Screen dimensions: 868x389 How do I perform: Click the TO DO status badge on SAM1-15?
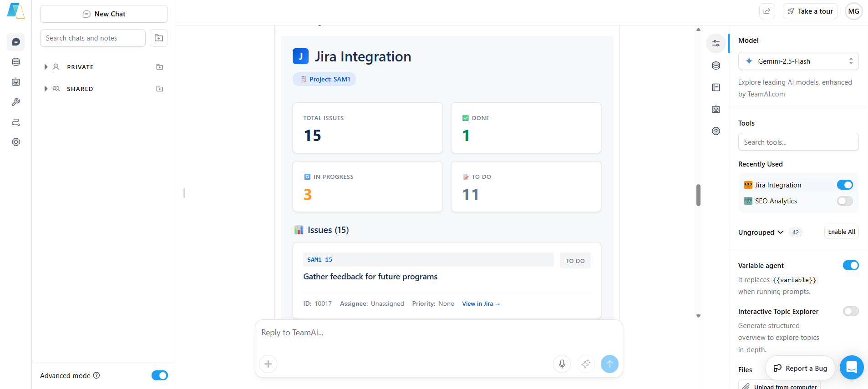click(575, 261)
